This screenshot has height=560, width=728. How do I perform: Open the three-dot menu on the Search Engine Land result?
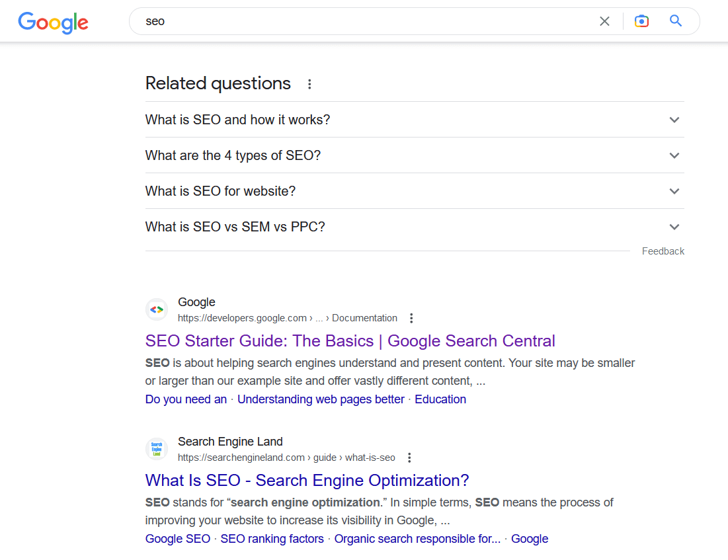tap(409, 457)
